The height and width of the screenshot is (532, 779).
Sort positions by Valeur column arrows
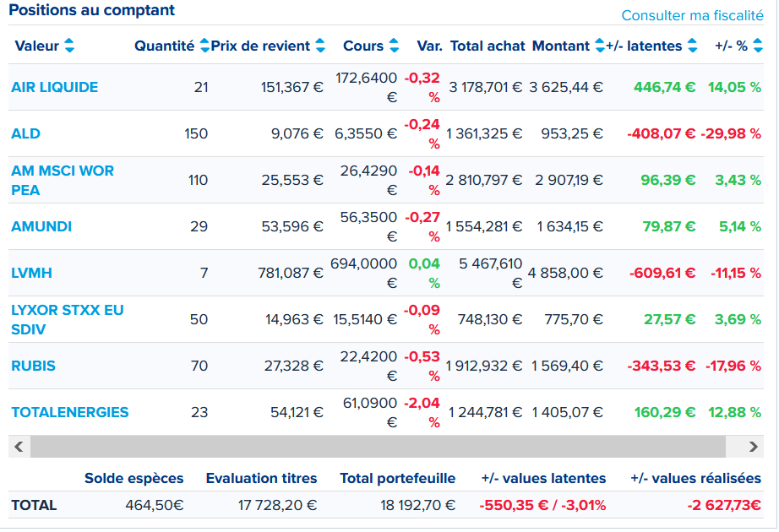[x=69, y=46]
